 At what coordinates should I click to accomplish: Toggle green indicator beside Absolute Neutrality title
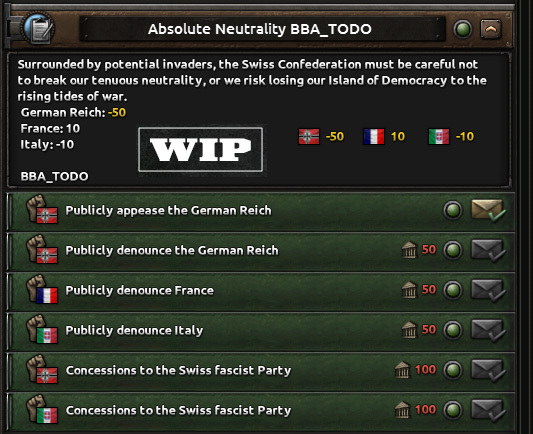click(463, 29)
